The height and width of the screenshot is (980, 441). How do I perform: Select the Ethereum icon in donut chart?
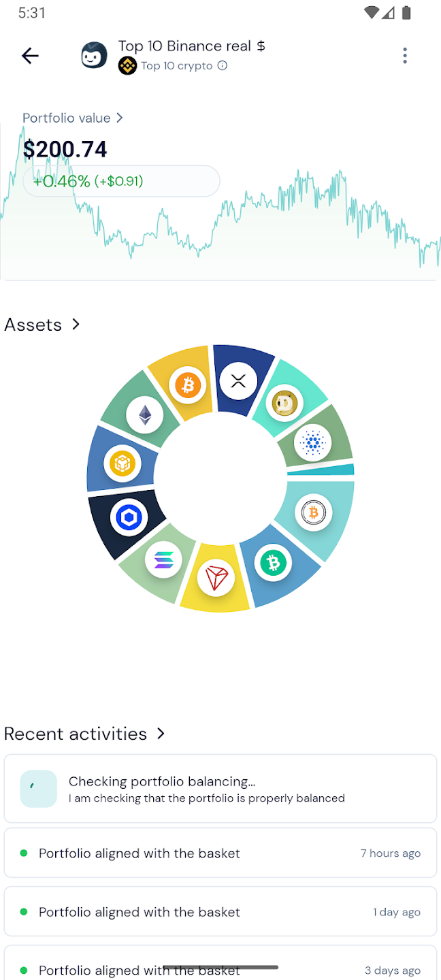(145, 414)
